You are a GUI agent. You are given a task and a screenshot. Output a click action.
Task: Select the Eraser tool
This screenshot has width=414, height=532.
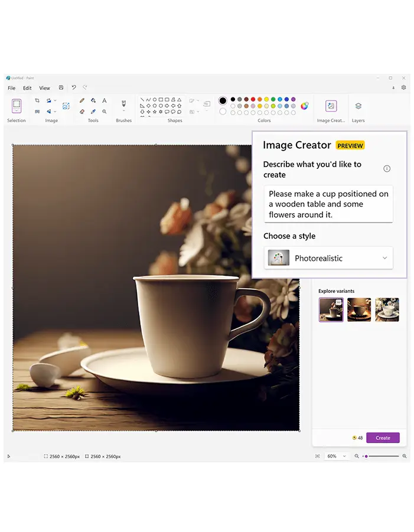tap(82, 111)
